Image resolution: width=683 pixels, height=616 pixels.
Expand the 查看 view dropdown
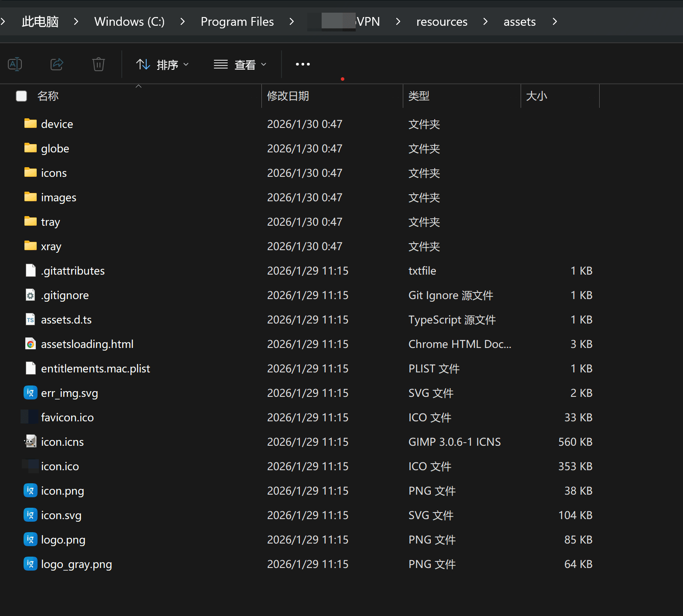pyautogui.click(x=240, y=65)
